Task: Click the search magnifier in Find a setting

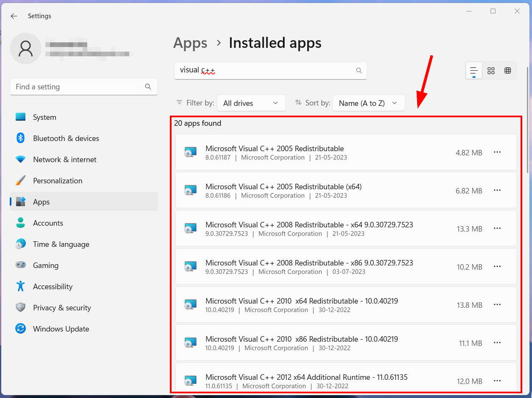Action: tap(148, 87)
